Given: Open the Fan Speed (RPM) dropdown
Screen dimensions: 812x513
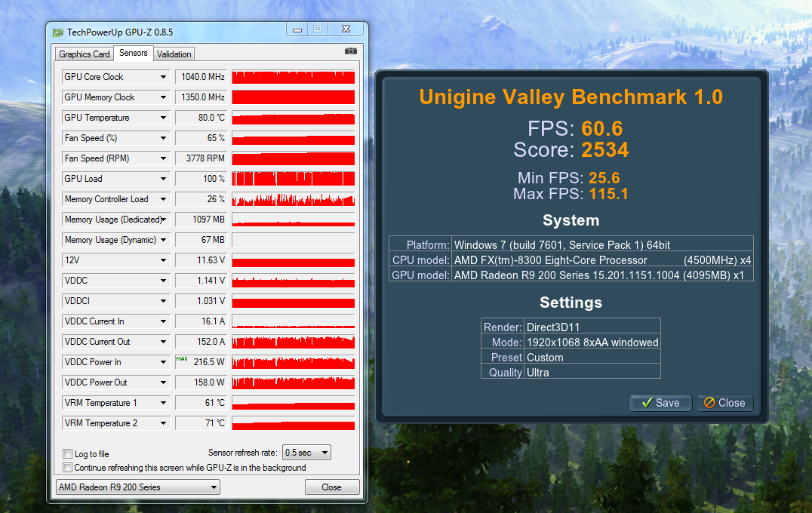Looking at the screenshot, I should 163,158.
